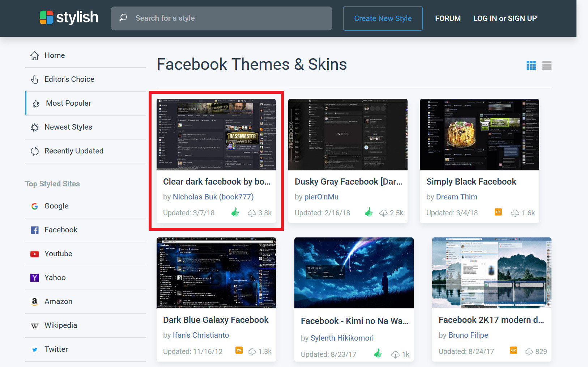Image resolution: width=588 pixels, height=367 pixels.
Task: Click download cloud icon on Facebook 2K17 modern card
Action: tap(529, 352)
